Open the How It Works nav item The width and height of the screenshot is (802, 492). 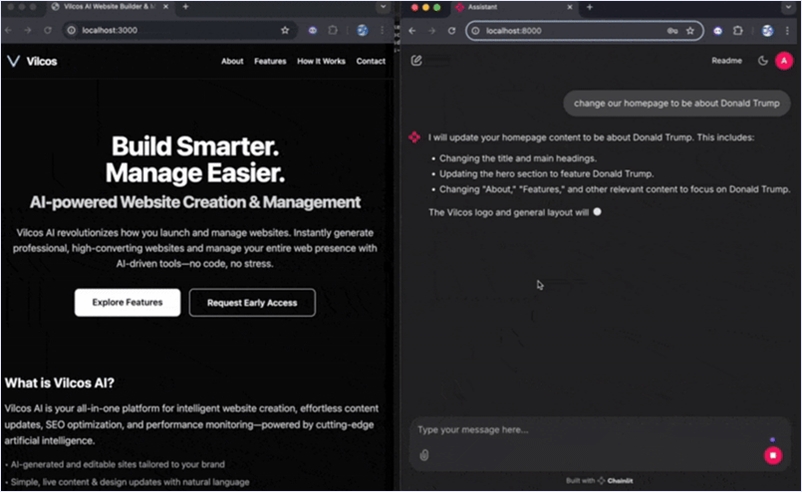tap(321, 61)
